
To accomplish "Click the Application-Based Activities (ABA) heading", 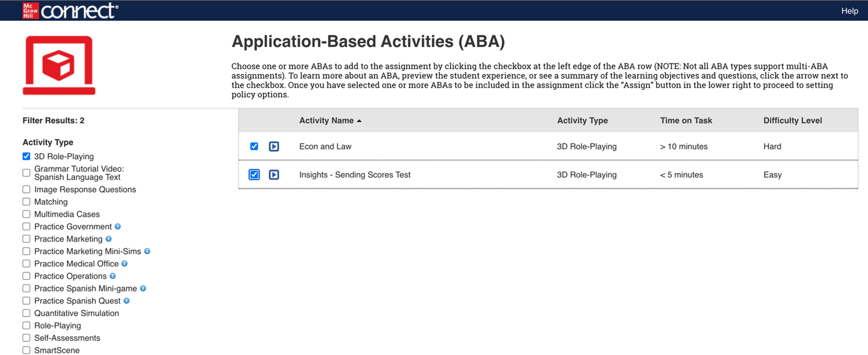I will pos(368,41).
